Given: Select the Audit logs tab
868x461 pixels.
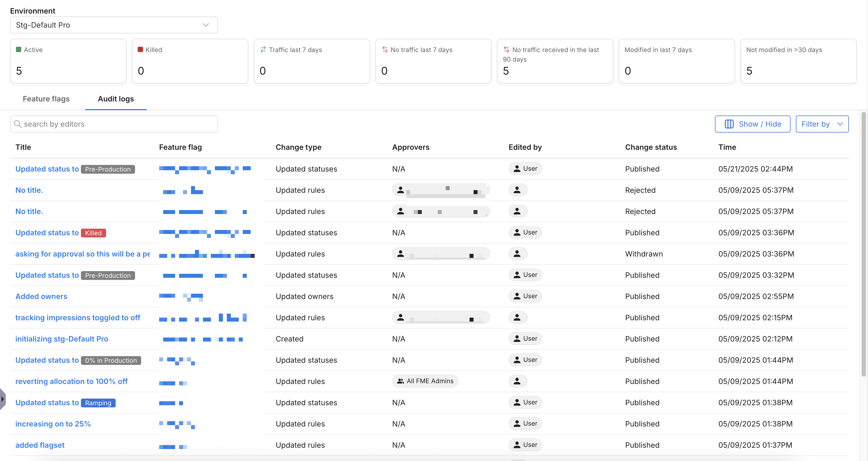Looking at the screenshot, I should pyautogui.click(x=116, y=99).
